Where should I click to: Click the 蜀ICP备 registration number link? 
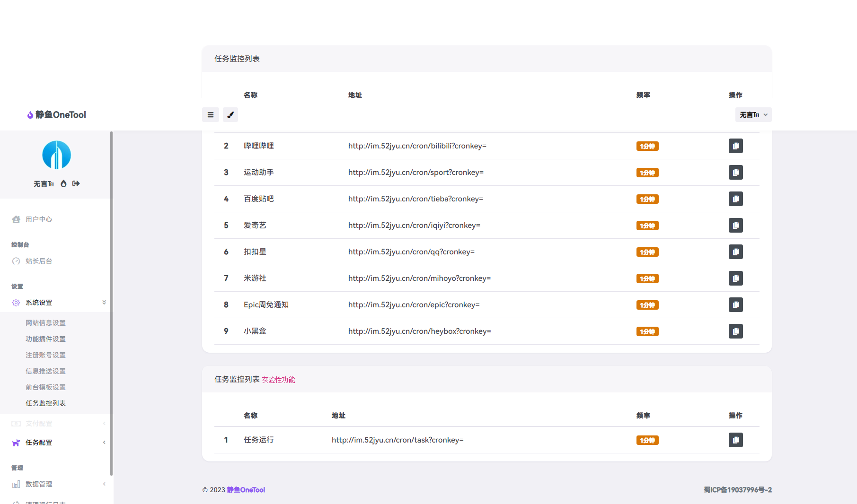[x=737, y=490]
